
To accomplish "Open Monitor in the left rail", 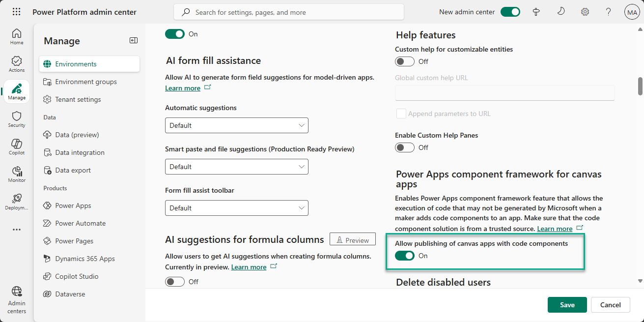I will coord(17,174).
